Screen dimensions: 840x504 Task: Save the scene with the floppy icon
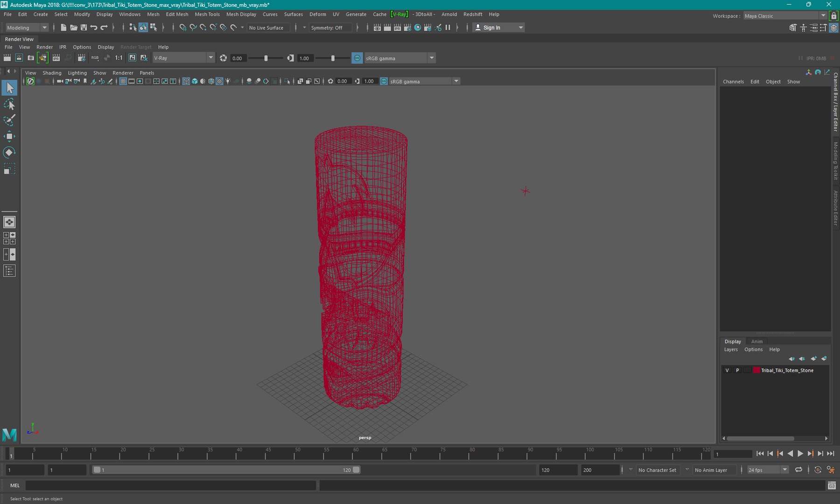click(x=84, y=28)
